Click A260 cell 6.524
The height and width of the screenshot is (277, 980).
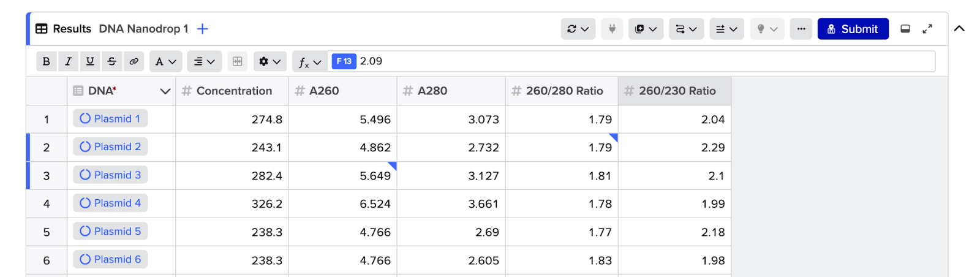click(343, 204)
